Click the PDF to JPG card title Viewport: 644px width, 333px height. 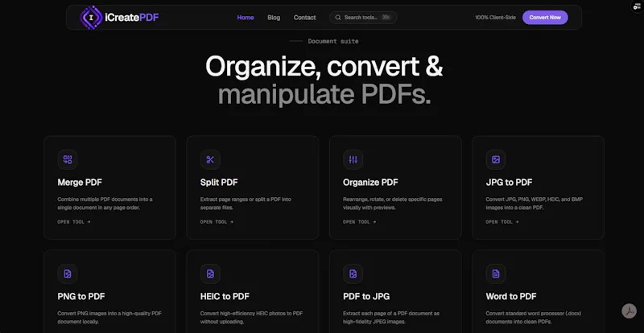coord(366,297)
